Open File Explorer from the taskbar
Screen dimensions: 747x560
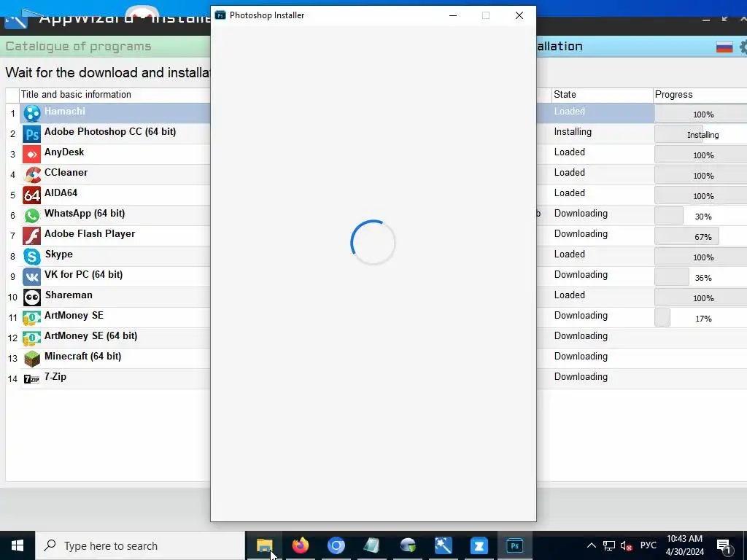264,545
